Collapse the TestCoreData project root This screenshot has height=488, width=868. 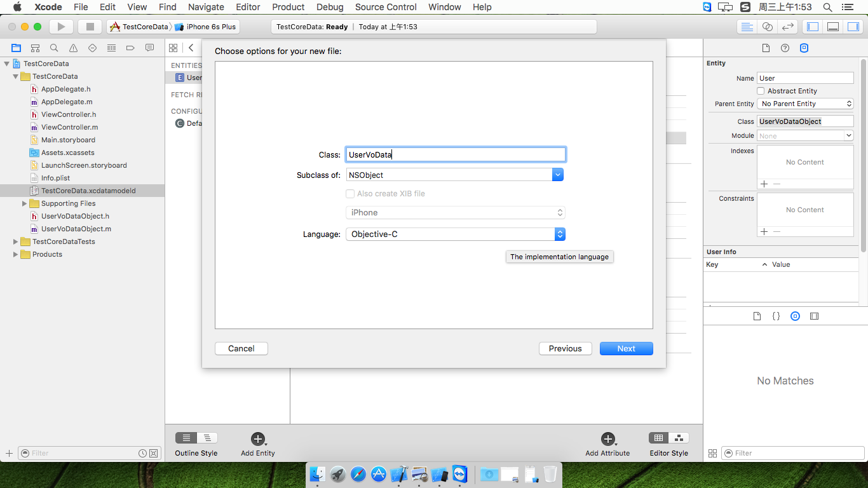(x=6, y=64)
